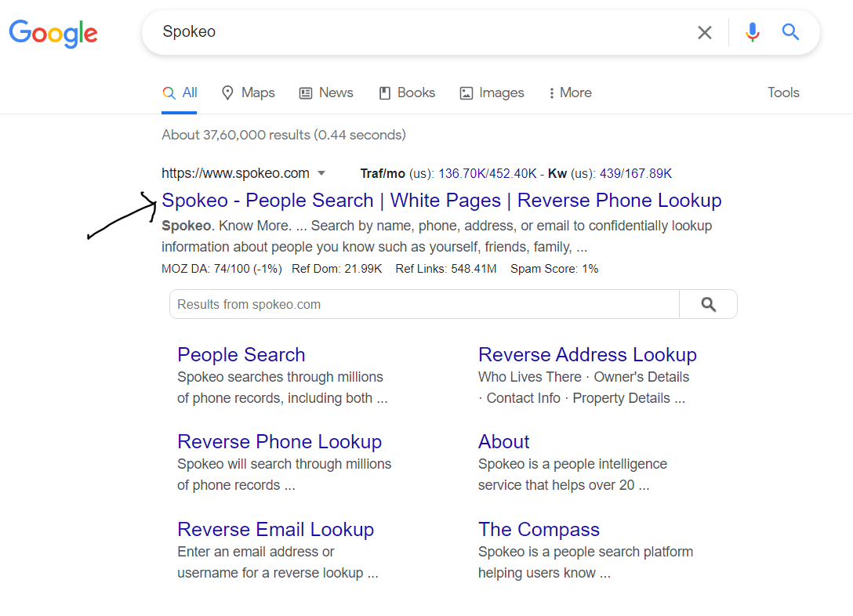Open the People Search sitelink
Image resolution: width=853 pixels, height=616 pixels.
[x=241, y=355]
